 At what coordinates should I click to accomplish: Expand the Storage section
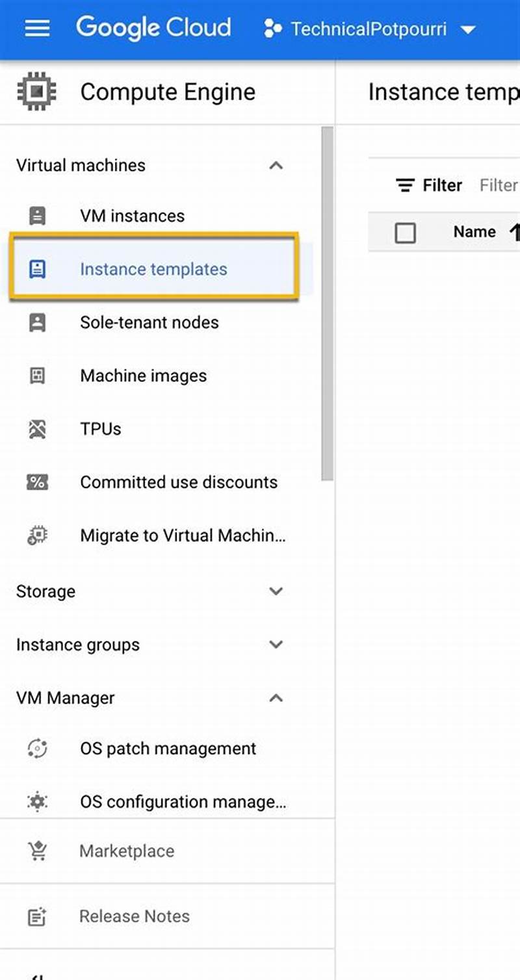tap(276, 591)
